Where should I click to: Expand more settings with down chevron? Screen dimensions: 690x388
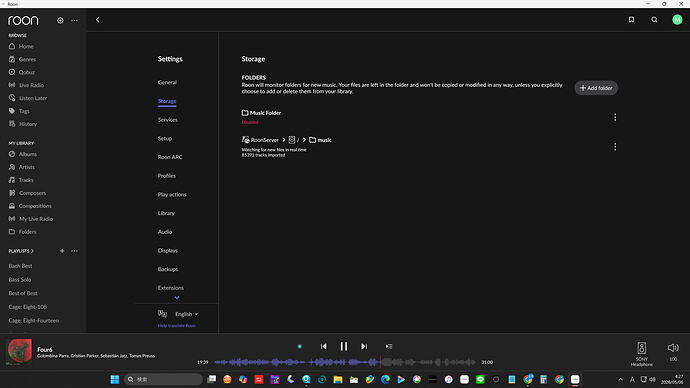pyautogui.click(x=176, y=298)
